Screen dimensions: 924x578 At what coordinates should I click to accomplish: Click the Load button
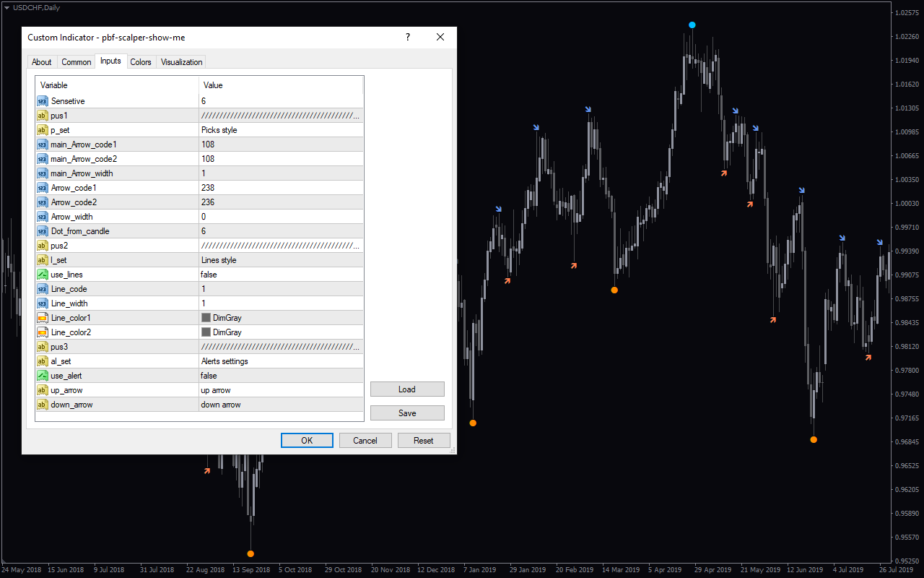[x=407, y=389]
